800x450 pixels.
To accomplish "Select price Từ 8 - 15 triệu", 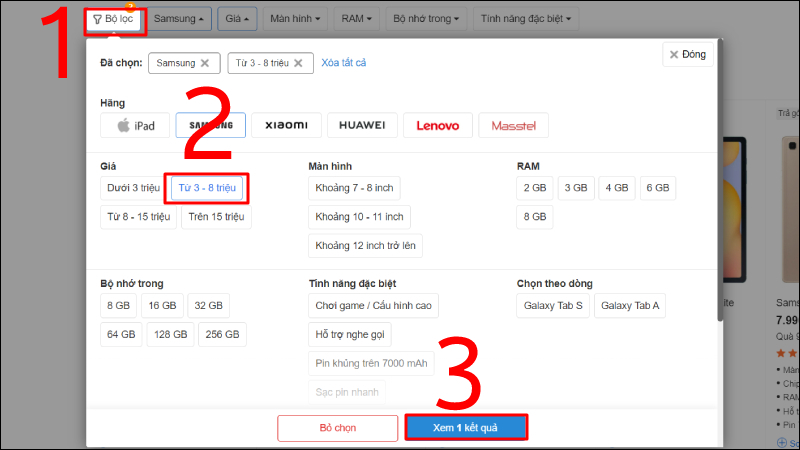I will (138, 217).
